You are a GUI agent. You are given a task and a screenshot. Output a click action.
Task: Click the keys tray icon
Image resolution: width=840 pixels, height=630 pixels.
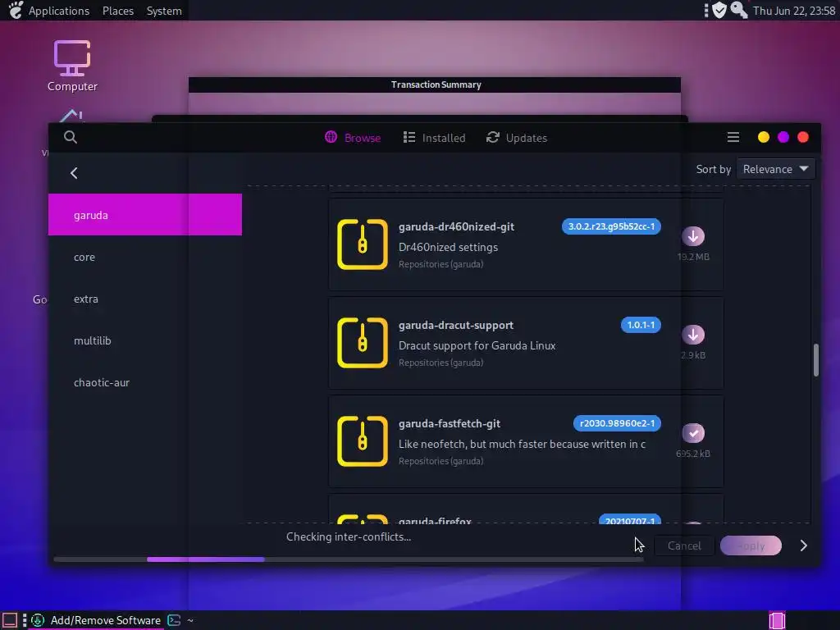click(x=739, y=10)
